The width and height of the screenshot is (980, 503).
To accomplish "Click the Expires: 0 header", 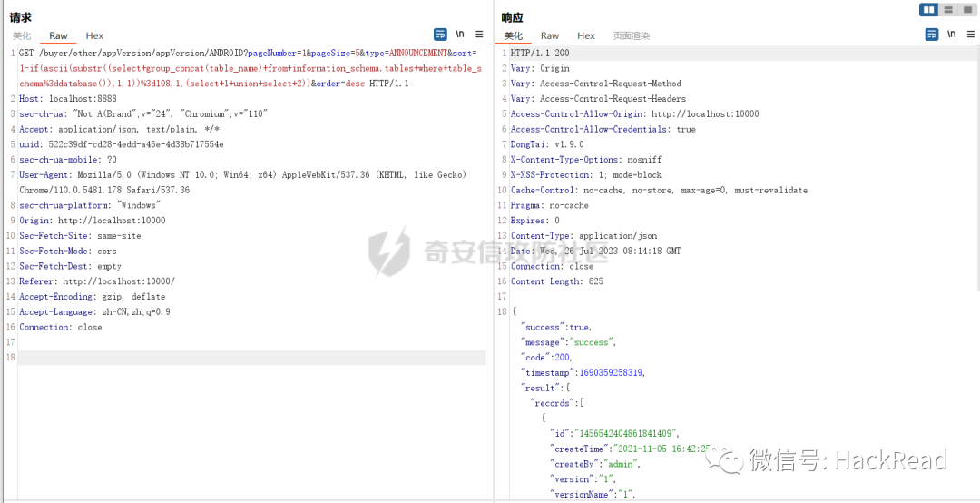I will click(x=535, y=221).
